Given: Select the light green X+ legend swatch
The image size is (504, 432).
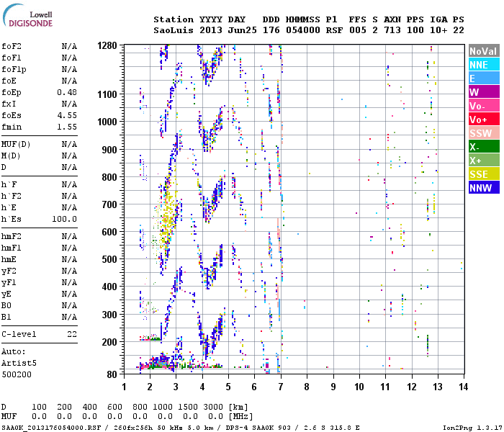Looking at the screenshot, I should [x=484, y=161].
